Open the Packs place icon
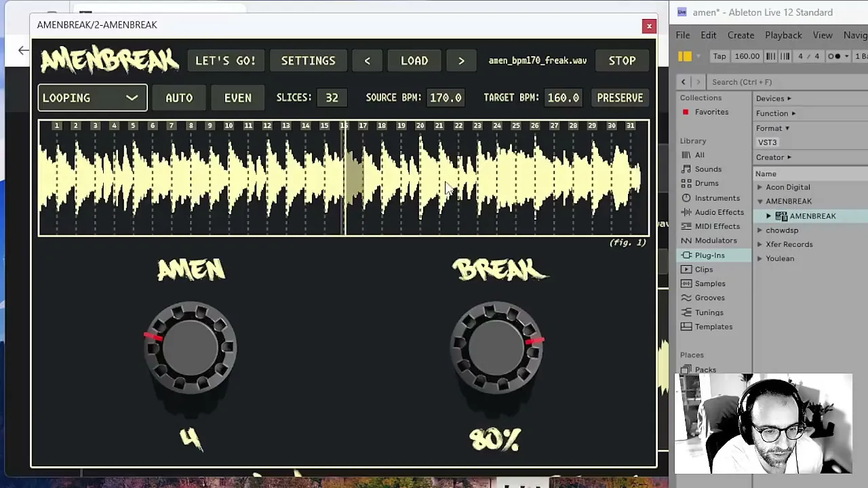The image size is (868, 488). pyautogui.click(x=686, y=370)
